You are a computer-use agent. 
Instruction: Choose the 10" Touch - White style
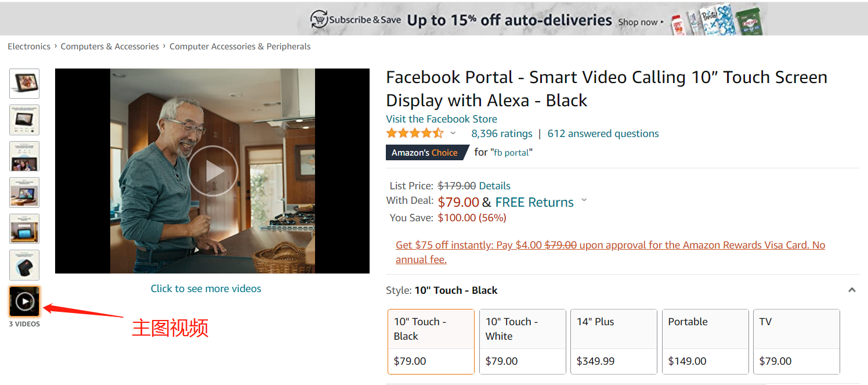[522, 341]
